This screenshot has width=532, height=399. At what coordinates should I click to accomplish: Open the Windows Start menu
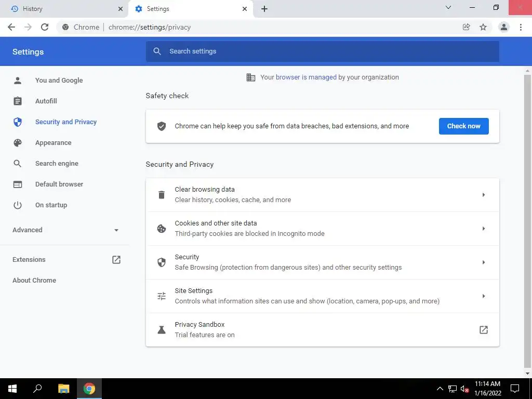click(12, 389)
